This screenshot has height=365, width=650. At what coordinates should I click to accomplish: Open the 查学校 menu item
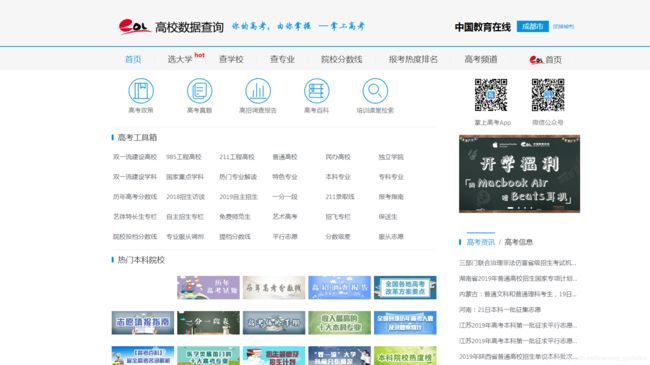pyautogui.click(x=231, y=59)
